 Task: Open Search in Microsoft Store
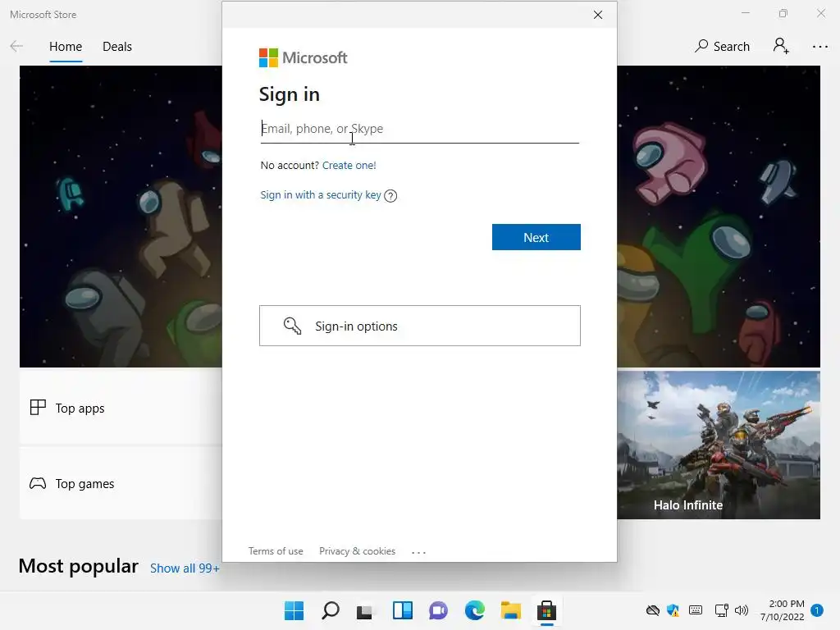click(x=722, y=47)
